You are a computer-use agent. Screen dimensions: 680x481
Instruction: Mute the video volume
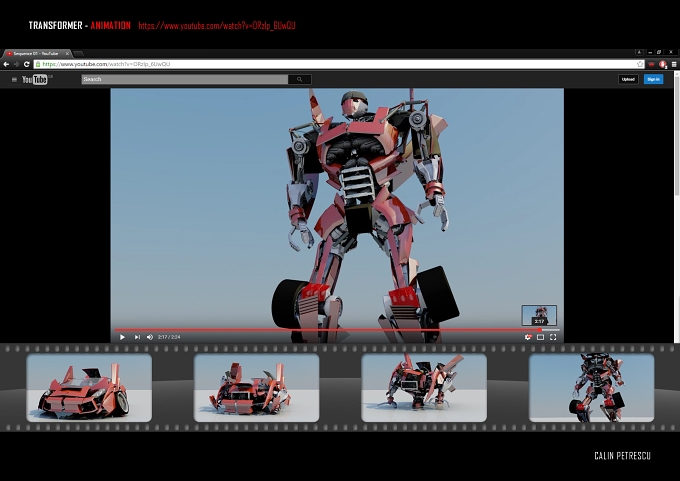[x=150, y=337]
